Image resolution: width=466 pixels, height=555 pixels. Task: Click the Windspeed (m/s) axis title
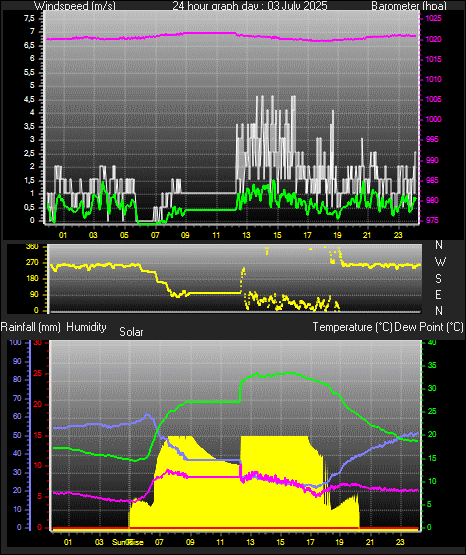(75, 5)
